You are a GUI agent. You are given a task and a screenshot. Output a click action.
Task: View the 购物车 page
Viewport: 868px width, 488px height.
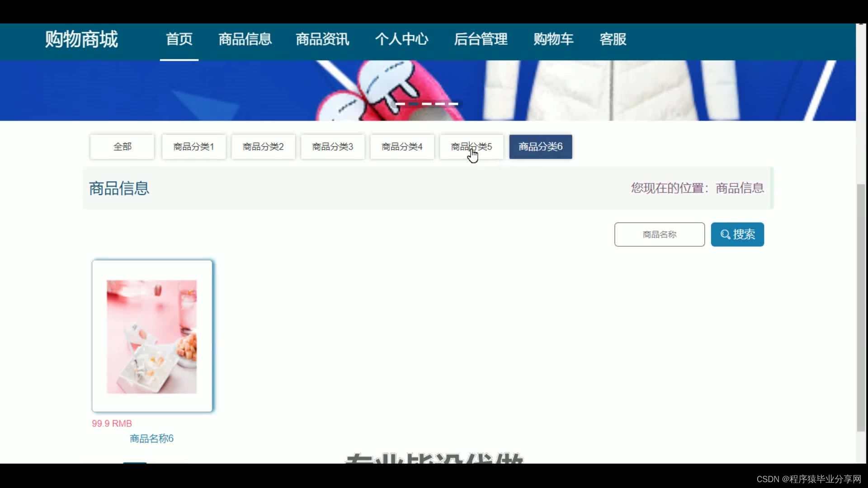pos(553,39)
